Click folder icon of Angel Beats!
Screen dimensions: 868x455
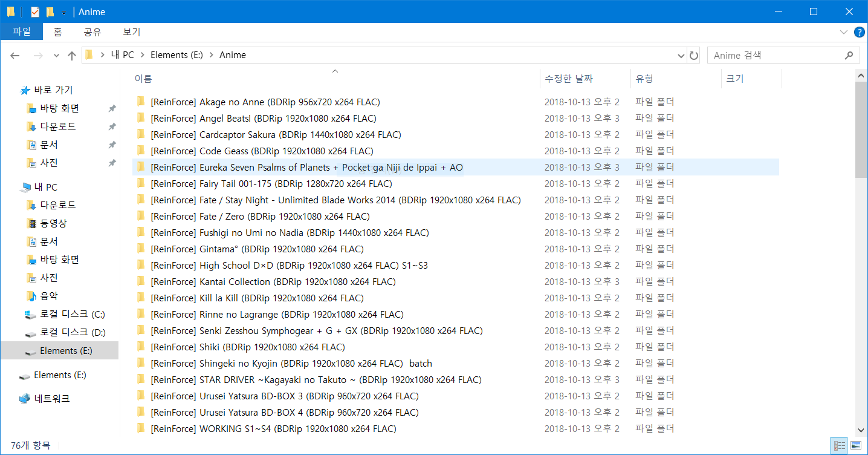pos(141,118)
